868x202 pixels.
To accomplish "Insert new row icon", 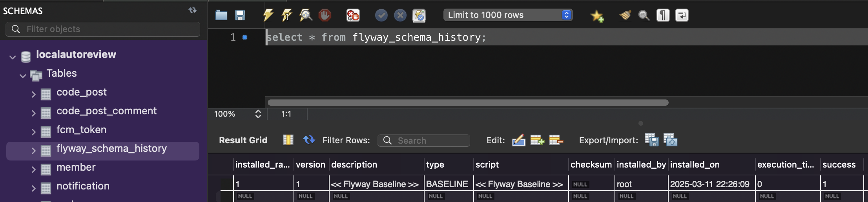I will 537,140.
